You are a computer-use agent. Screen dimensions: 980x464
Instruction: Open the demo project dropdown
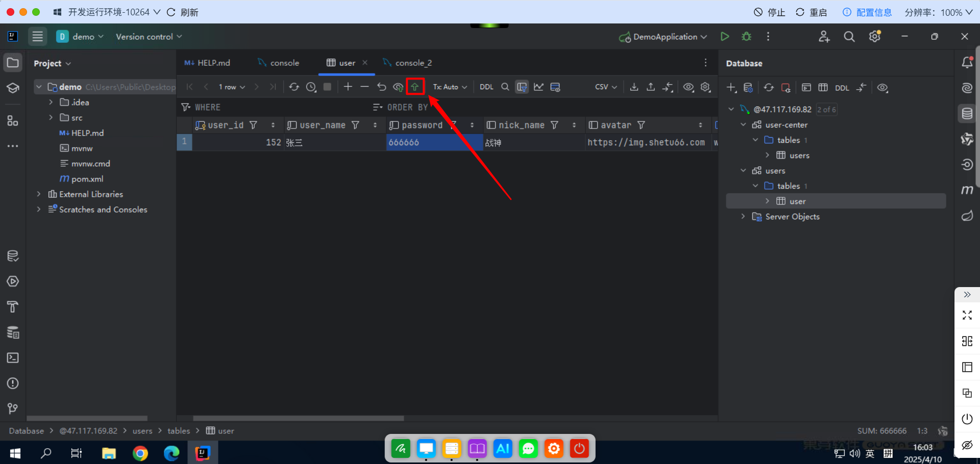80,37
